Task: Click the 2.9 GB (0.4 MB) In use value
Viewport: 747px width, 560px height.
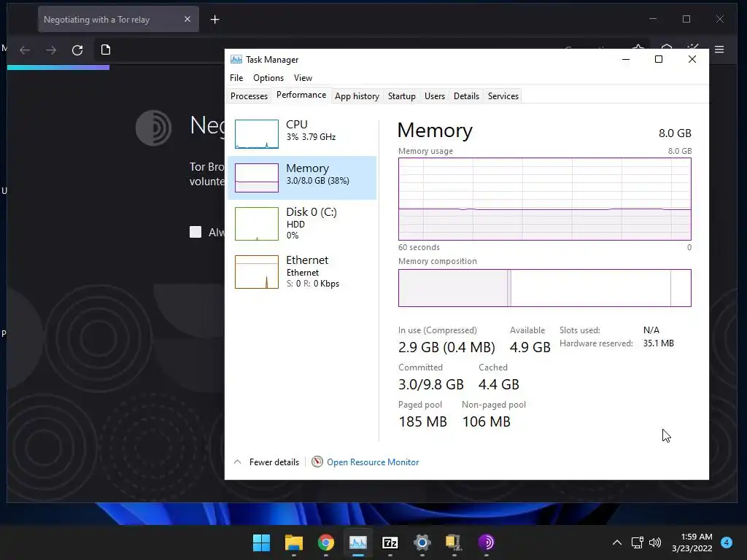Action: [x=446, y=347]
